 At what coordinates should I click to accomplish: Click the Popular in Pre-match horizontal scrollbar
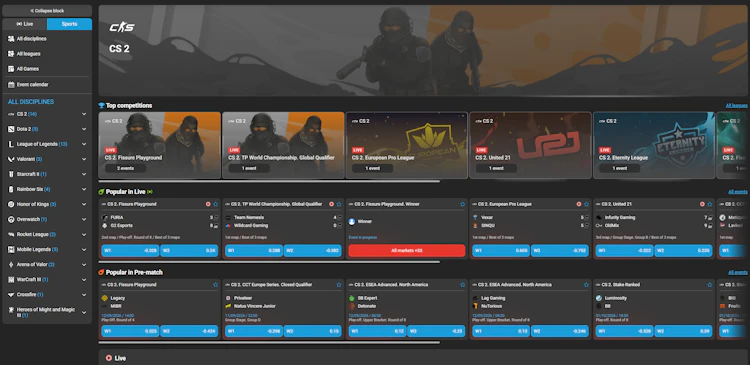(x=269, y=342)
